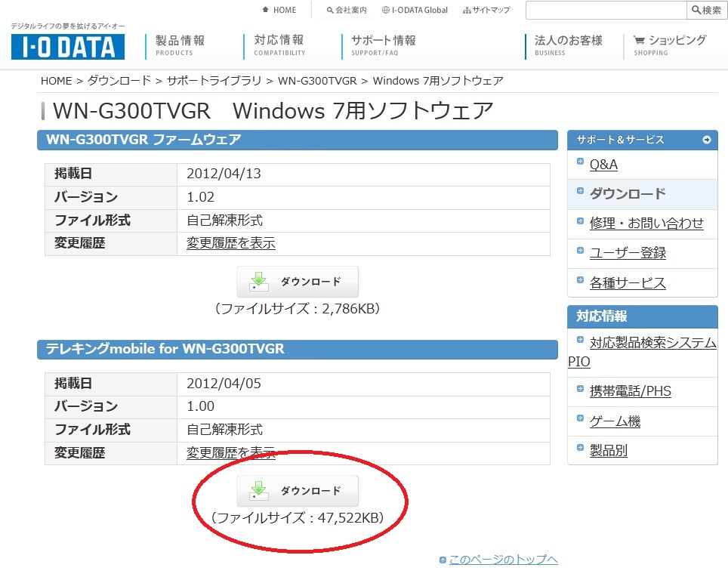Expand the サポート＆サービス panel arrow
The width and height of the screenshot is (728, 580).
[x=705, y=140]
